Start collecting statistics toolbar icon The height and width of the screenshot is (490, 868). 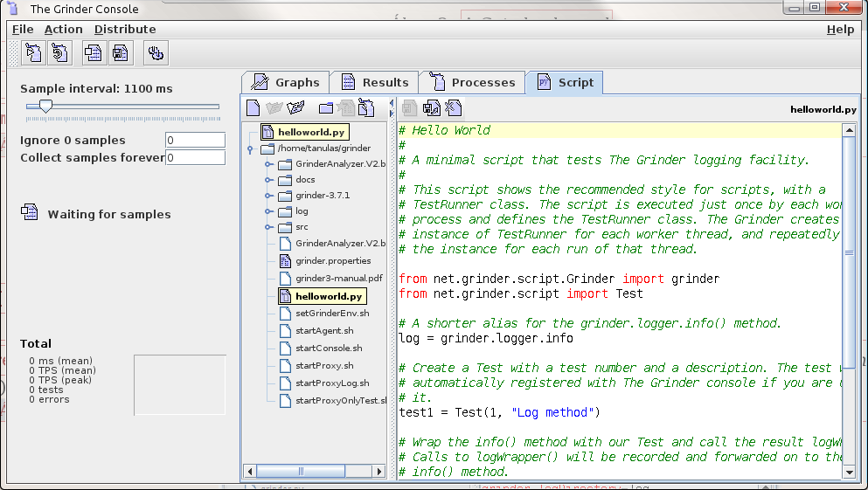click(x=93, y=53)
